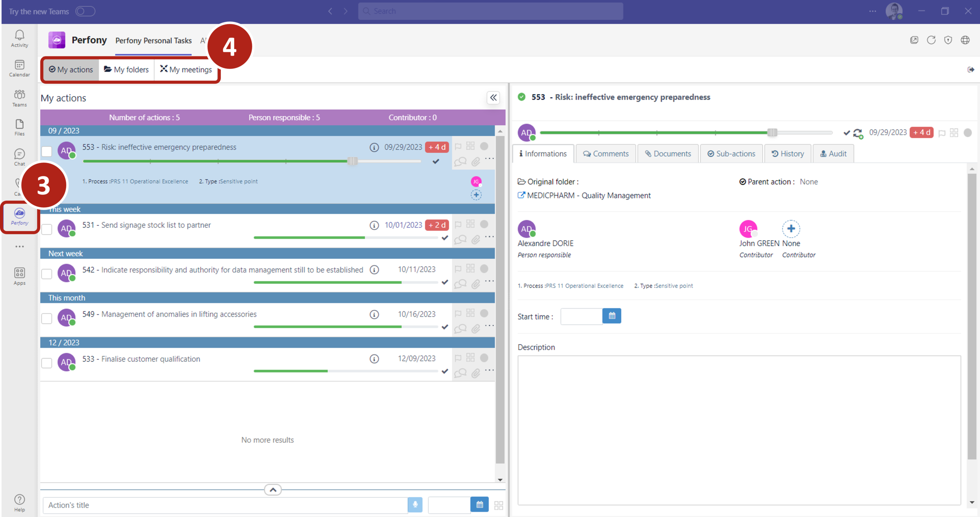Viewport: 980px width, 517px height.
Task: Select the checkbox for action 533
Action: [x=47, y=363]
